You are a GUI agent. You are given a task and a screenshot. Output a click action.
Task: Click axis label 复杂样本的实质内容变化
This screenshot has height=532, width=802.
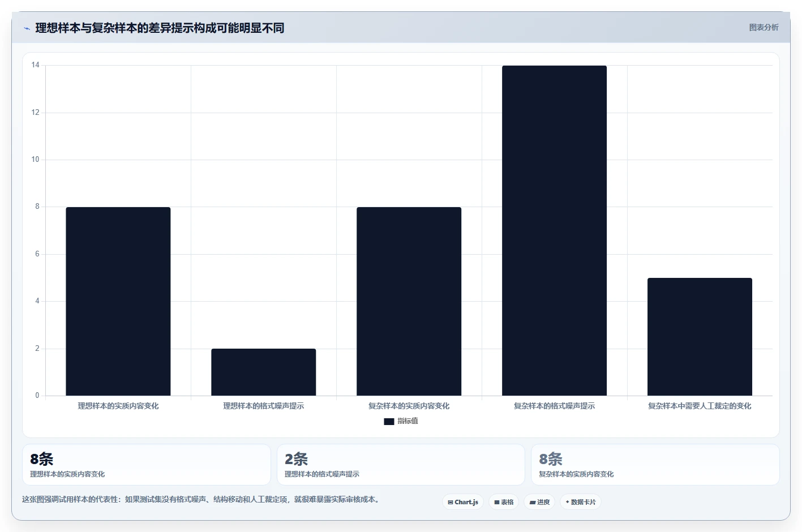pyautogui.click(x=409, y=406)
